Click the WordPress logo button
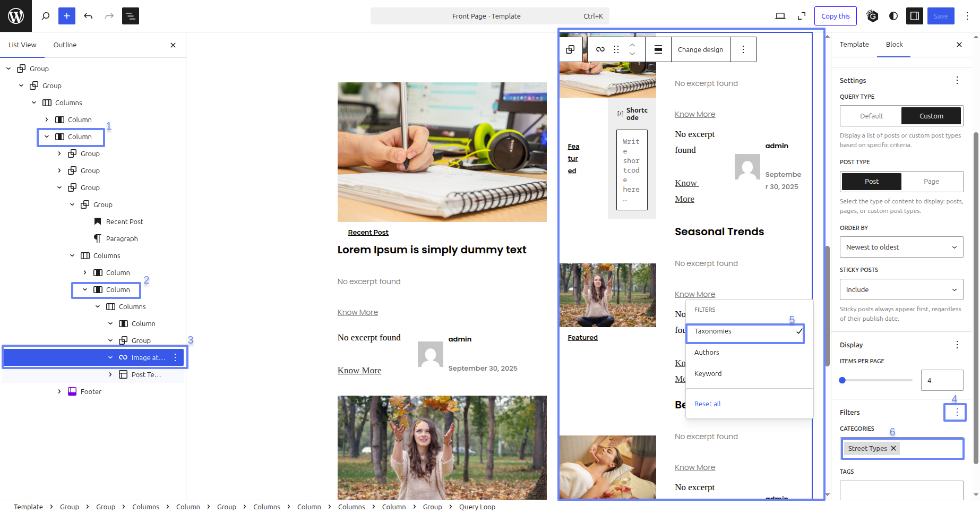980x513 pixels. click(x=16, y=16)
